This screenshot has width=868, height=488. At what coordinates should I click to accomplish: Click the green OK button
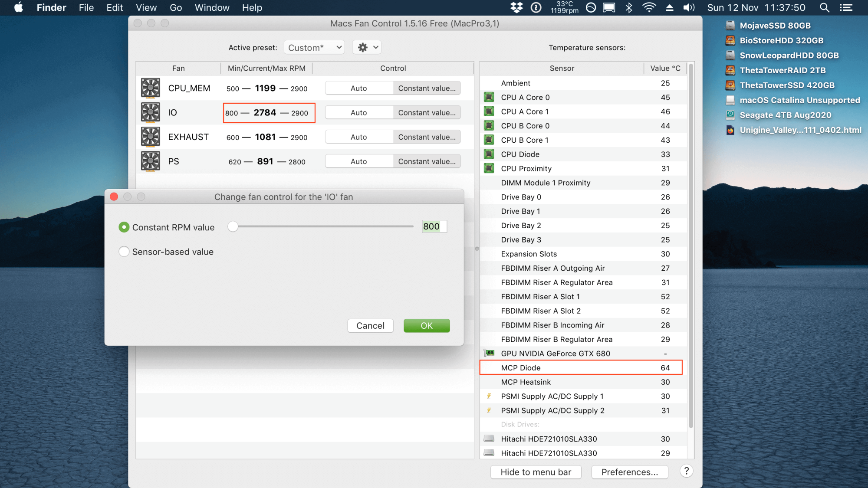click(426, 326)
